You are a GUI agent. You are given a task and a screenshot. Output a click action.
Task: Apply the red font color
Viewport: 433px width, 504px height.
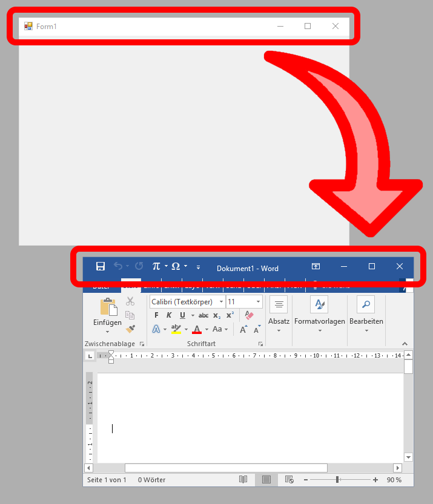click(x=197, y=329)
